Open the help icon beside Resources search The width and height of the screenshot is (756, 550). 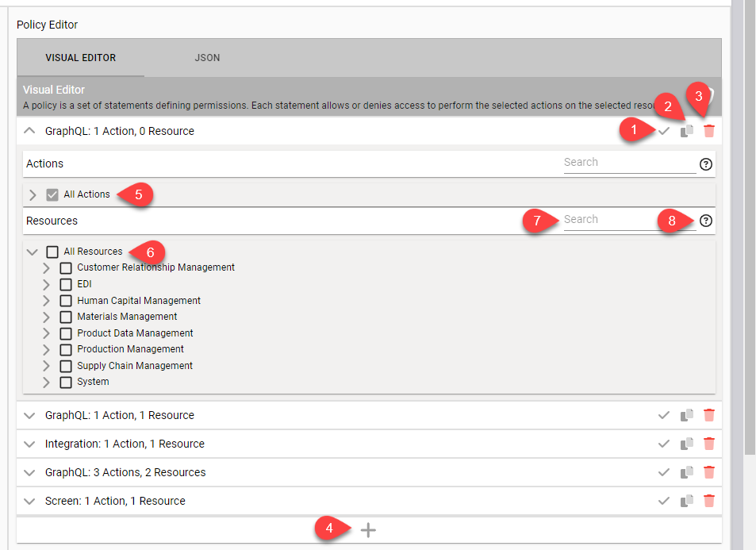pyautogui.click(x=706, y=221)
